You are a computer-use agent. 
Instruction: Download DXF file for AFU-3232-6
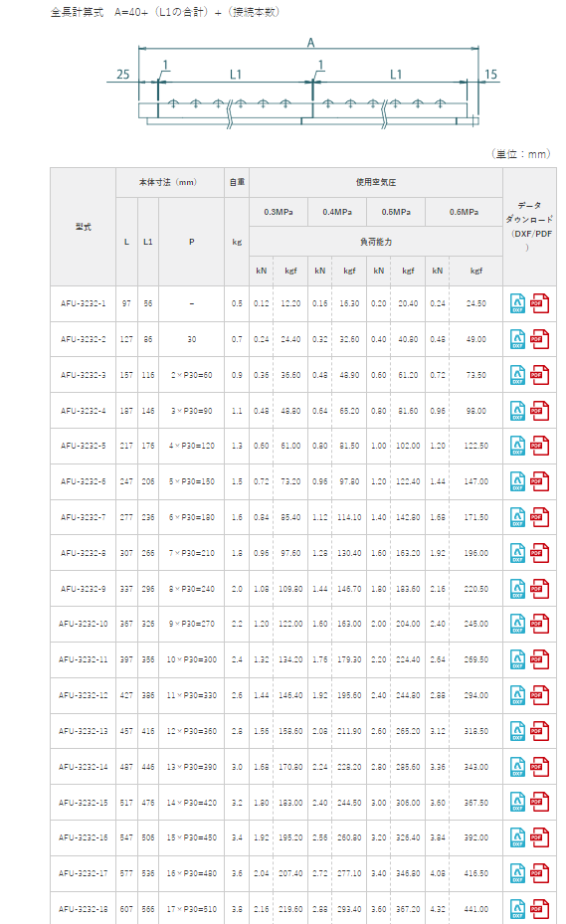[517, 481]
